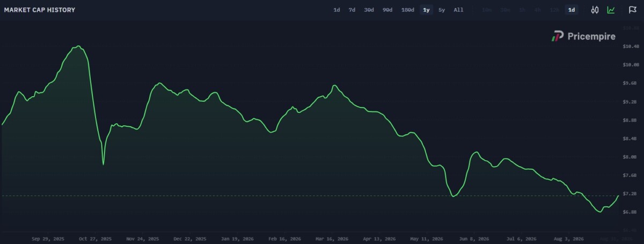The height and width of the screenshot is (244, 644).
Task: Select the 180d time range
Action: [408, 10]
